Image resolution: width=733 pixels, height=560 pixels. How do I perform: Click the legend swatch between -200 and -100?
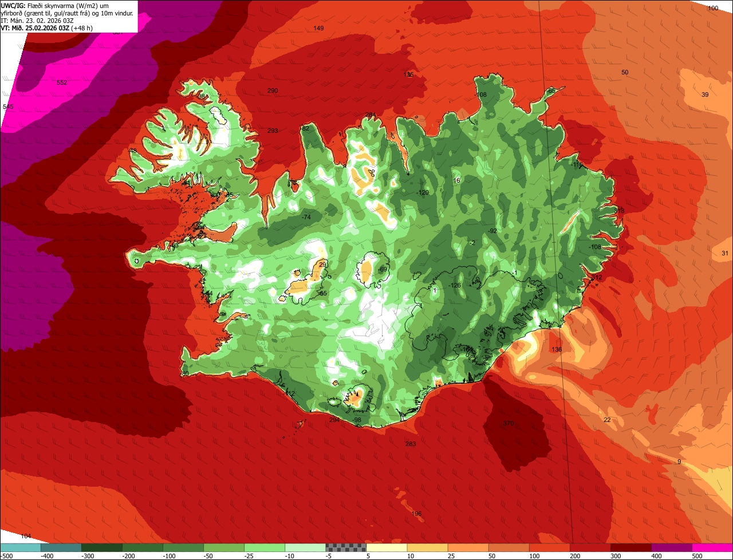click(143, 547)
